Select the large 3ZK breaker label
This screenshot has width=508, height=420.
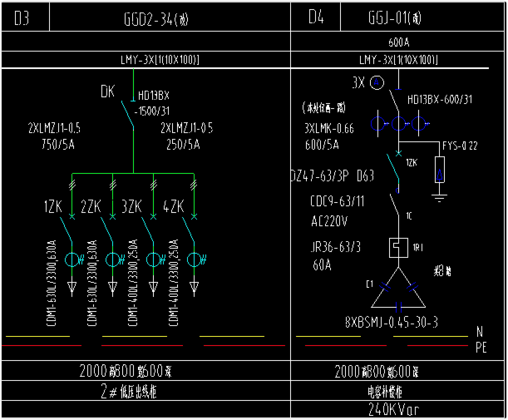tap(131, 206)
